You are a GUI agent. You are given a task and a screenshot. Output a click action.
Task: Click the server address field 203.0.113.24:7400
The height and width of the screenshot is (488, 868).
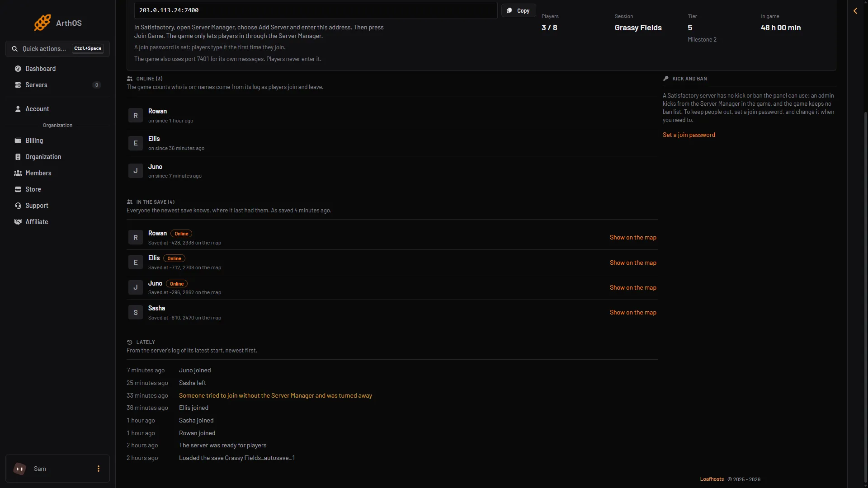(x=316, y=10)
